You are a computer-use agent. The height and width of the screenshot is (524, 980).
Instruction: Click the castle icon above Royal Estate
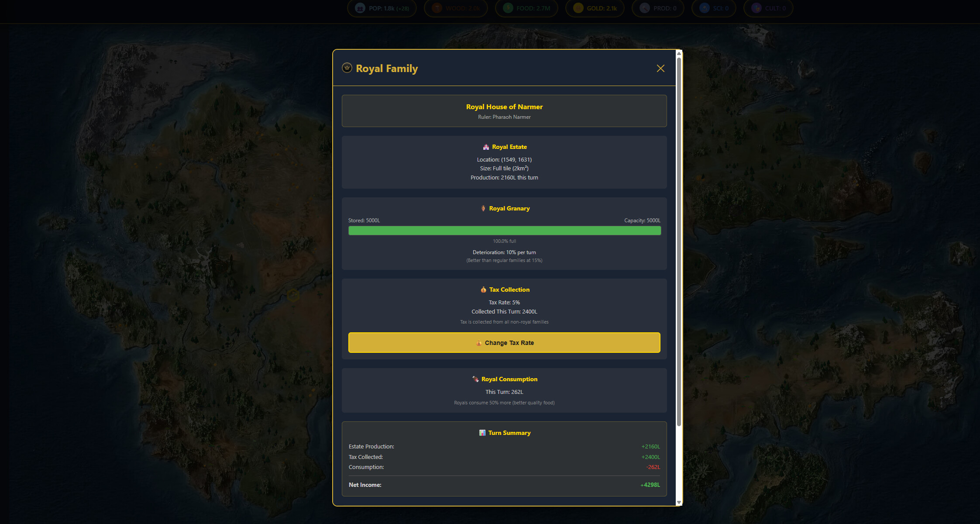click(x=486, y=147)
